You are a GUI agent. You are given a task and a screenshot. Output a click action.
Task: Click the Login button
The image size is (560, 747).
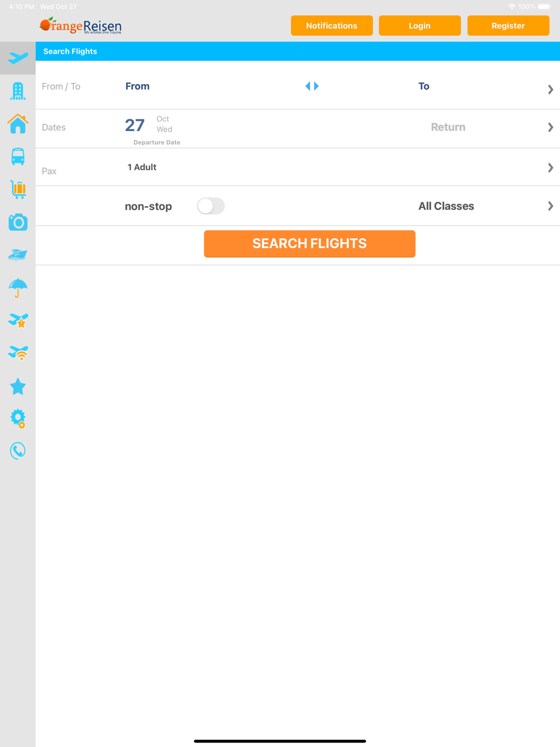(x=419, y=26)
